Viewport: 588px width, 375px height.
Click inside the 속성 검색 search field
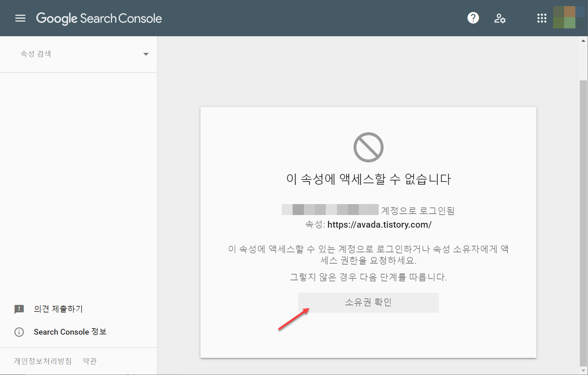click(x=68, y=54)
